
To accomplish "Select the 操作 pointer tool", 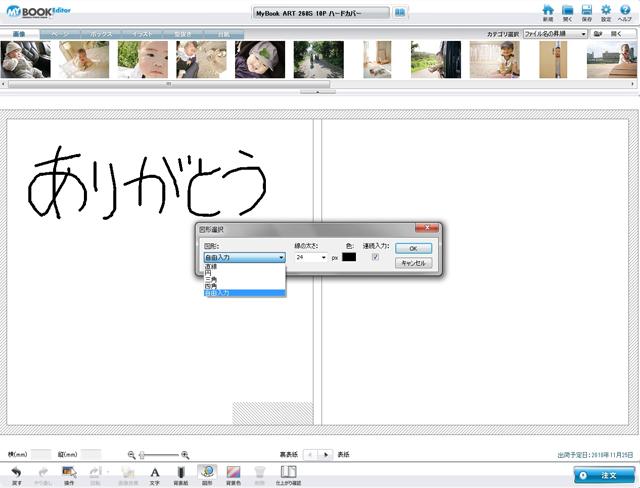I will [x=69, y=475].
